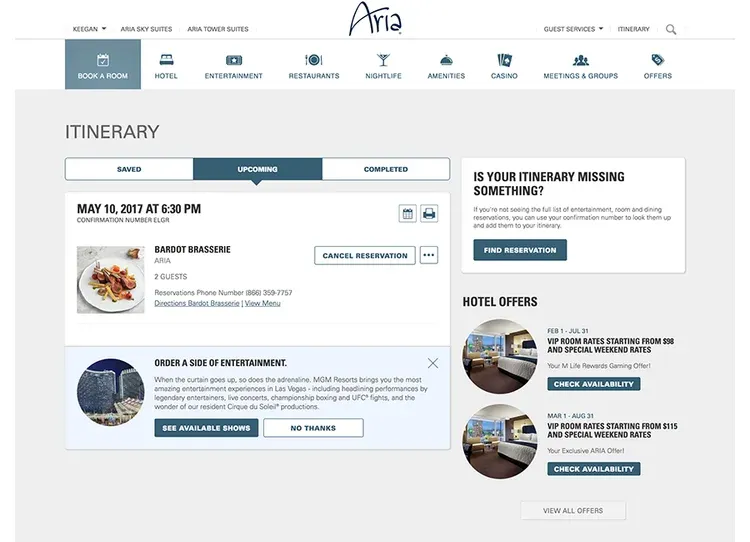Image resolution: width=750 pixels, height=542 pixels.
Task: Open the Entertainment ticket icon
Action: click(234, 60)
